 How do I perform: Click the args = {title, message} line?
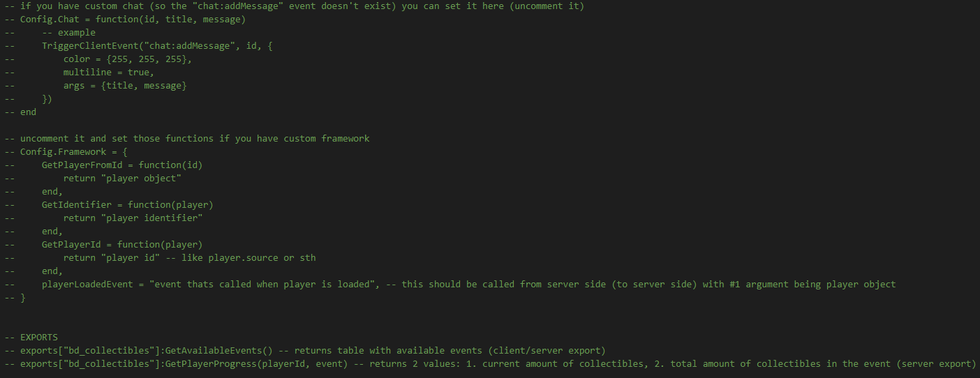pos(124,86)
